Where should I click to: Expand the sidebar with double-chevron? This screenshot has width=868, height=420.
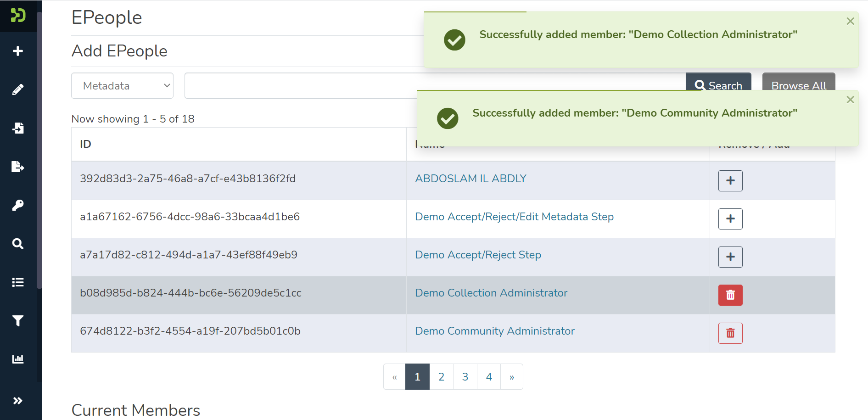click(18, 401)
